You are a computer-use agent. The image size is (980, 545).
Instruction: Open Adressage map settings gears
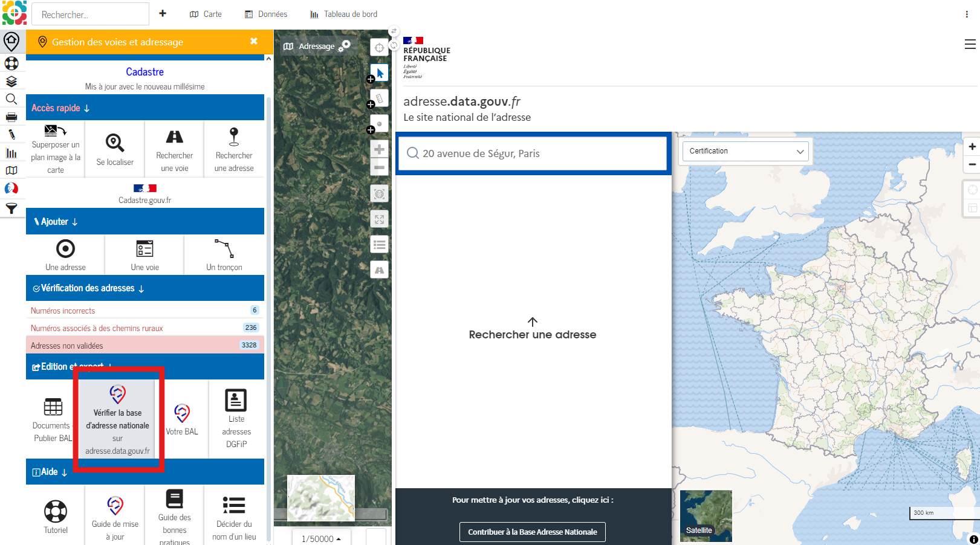point(345,45)
